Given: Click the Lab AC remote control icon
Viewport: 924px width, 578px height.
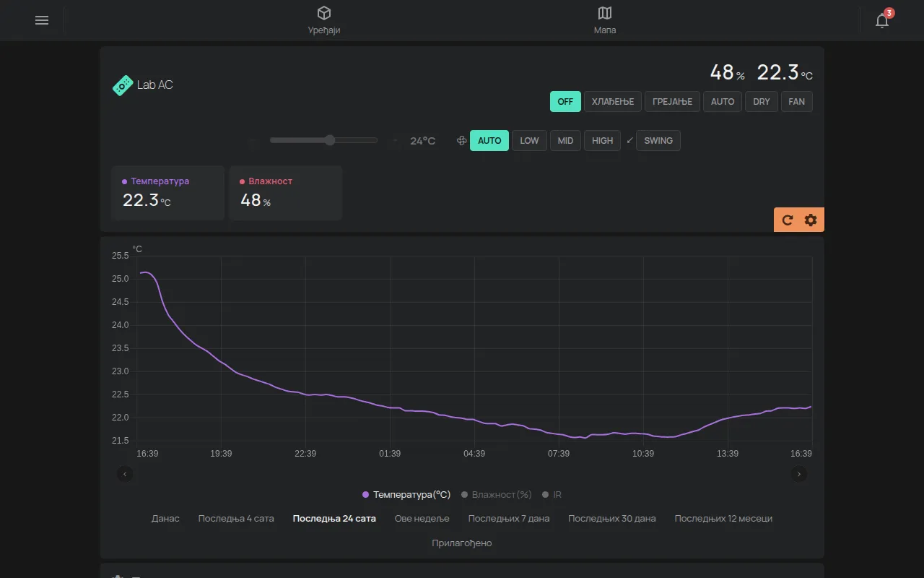Looking at the screenshot, I should click(123, 85).
